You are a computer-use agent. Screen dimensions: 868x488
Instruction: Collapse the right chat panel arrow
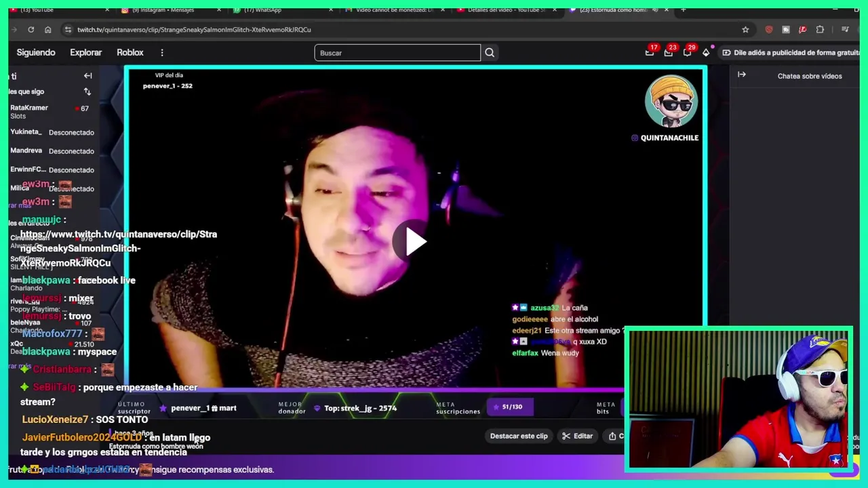(x=742, y=75)
